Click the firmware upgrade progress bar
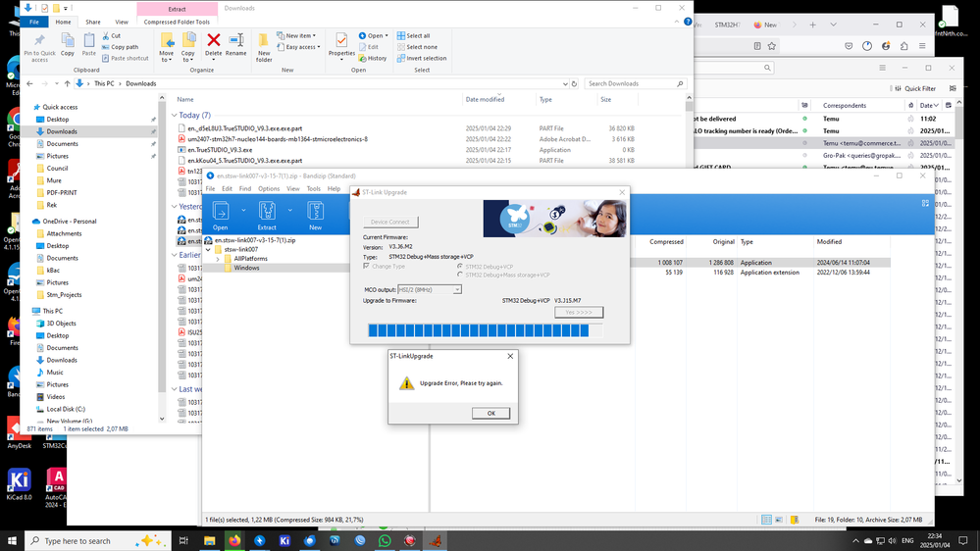The image size is (980, 551). click(487, 330)
